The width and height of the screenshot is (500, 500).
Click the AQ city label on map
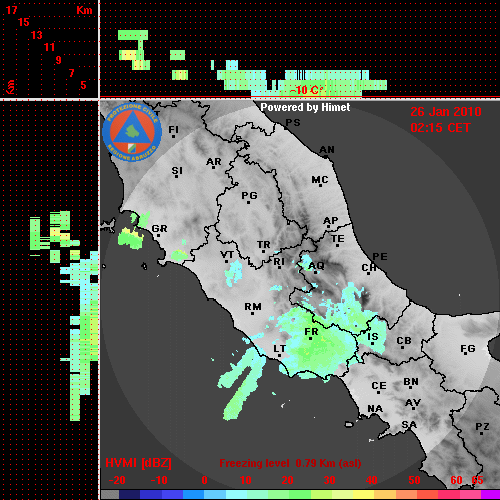tap(316, 266)
